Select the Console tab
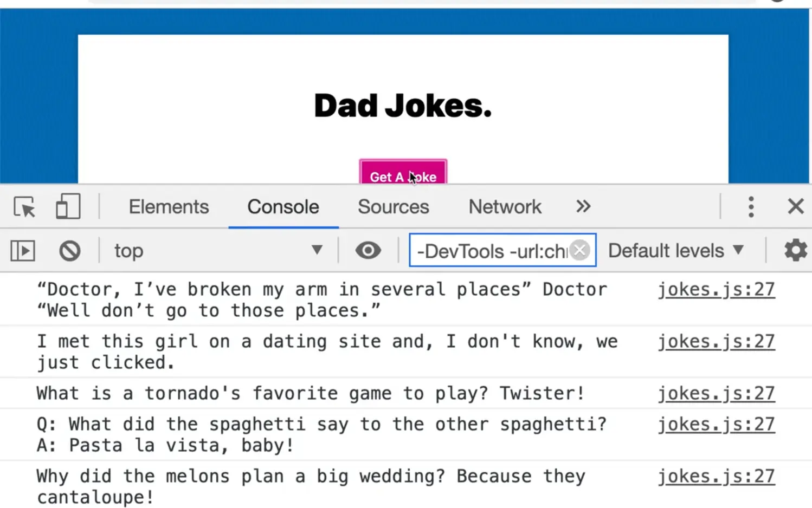Screen dimensions: 812x508 coord(283,207)
